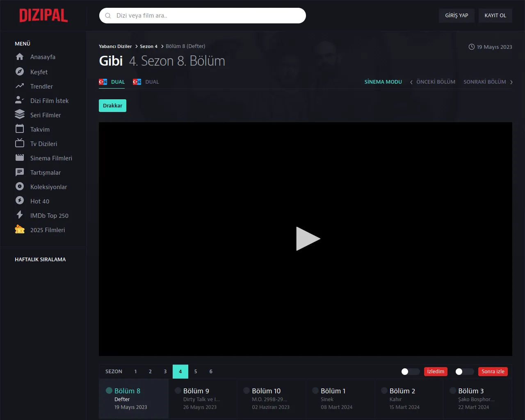Toggle the Sonra izle switch

click(464, 372)
